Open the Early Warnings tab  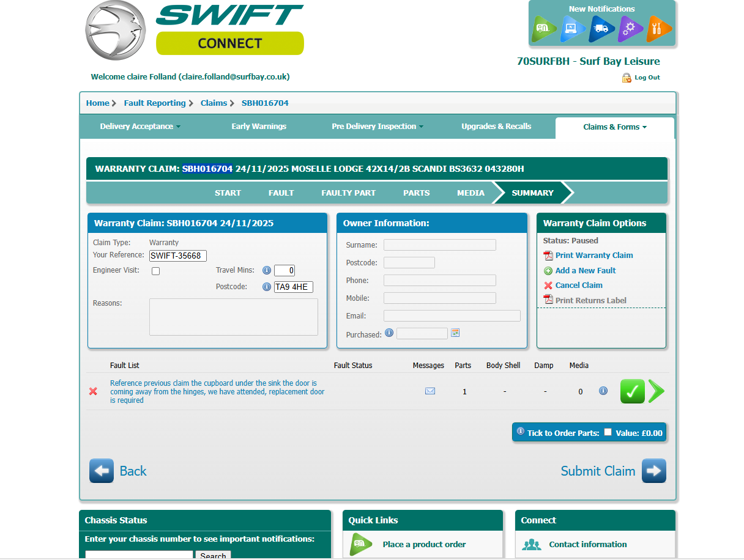coord(259,127)
